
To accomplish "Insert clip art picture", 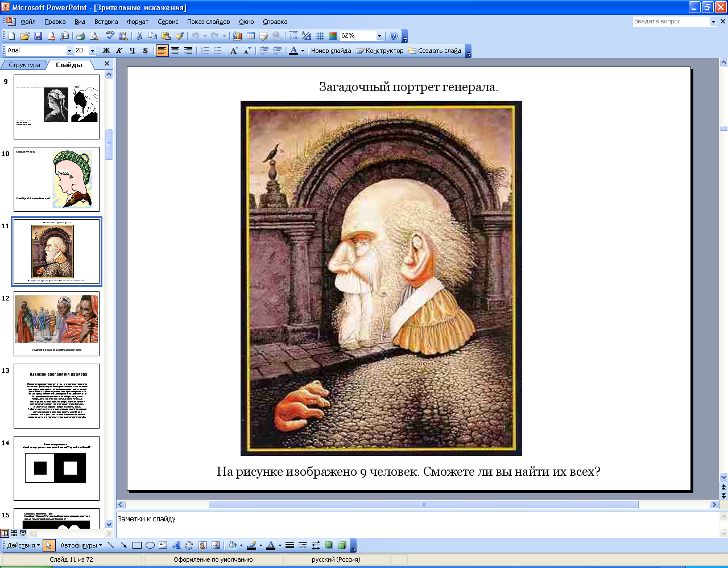I will (202, 545).
